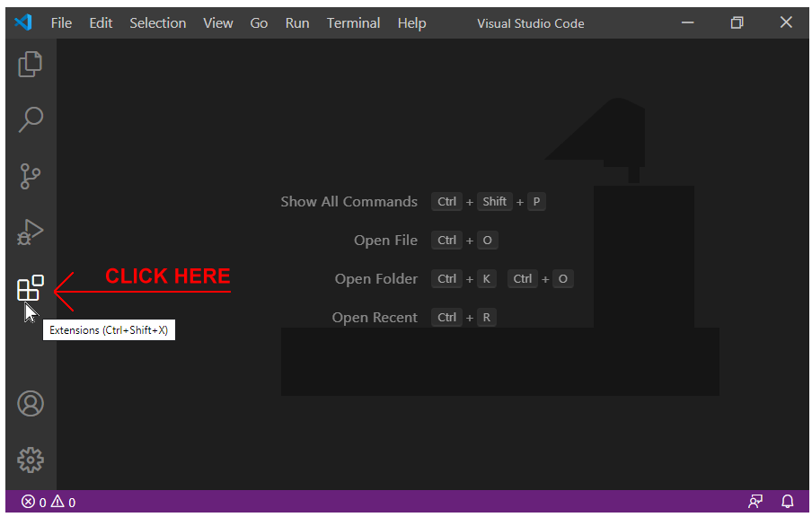Open the Run menu
The height and width of the screenshot is (517, 812).
point(297,23)
